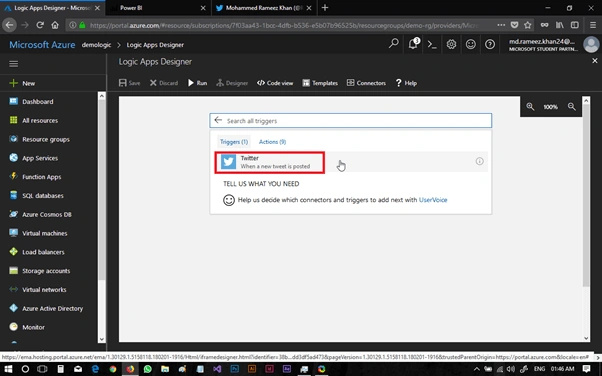Open Resource groups in the sidebar
The width and height of the screenshot is (602, 376).
coord(39,139)
